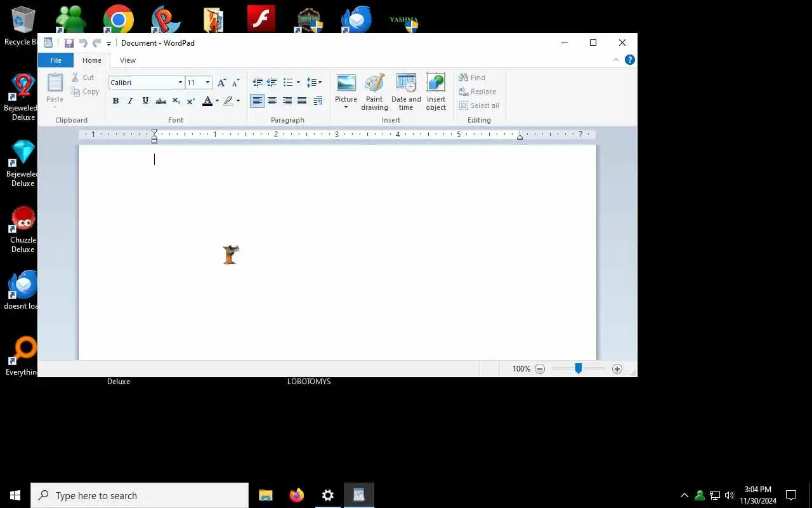Align text left
This screenshot has width=812, height=508.
pyautogui.click(x=257, y=101)
